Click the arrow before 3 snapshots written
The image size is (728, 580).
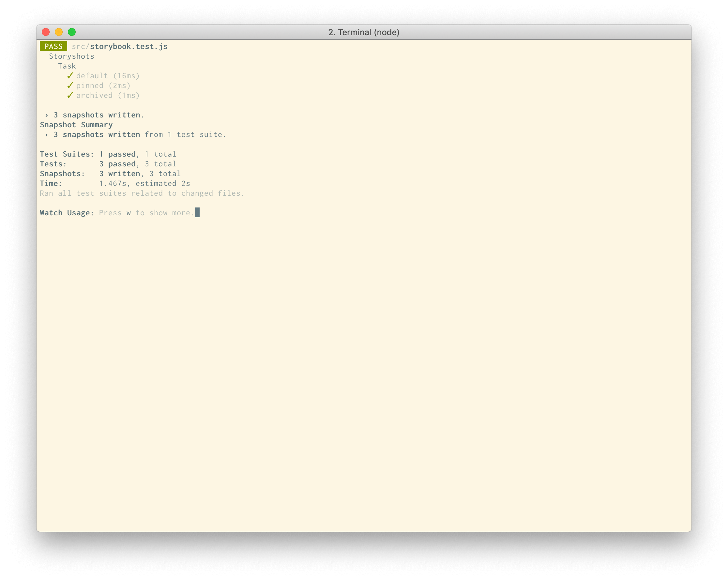coord(46,115)
